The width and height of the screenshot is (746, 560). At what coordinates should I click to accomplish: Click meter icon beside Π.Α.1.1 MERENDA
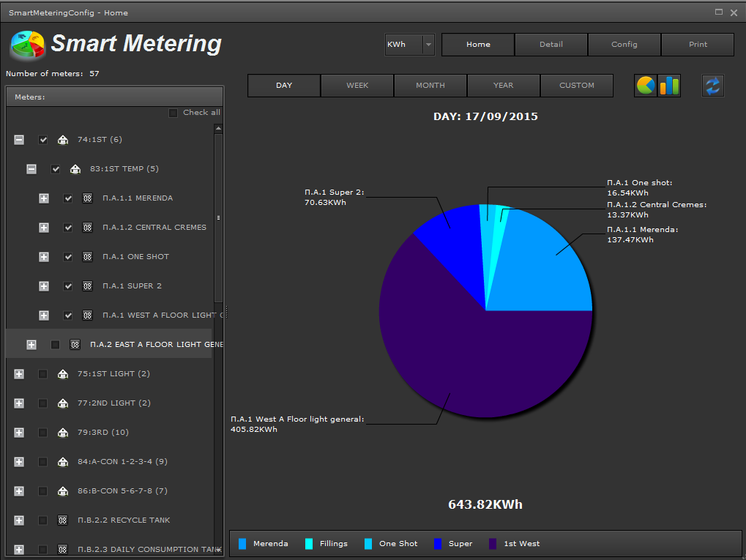click(x=88, y=198)
